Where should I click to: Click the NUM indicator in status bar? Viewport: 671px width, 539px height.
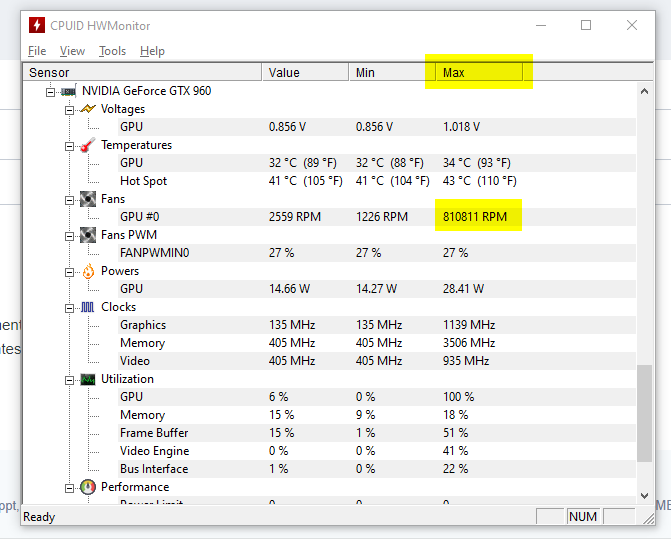click(x=583, y=517)
